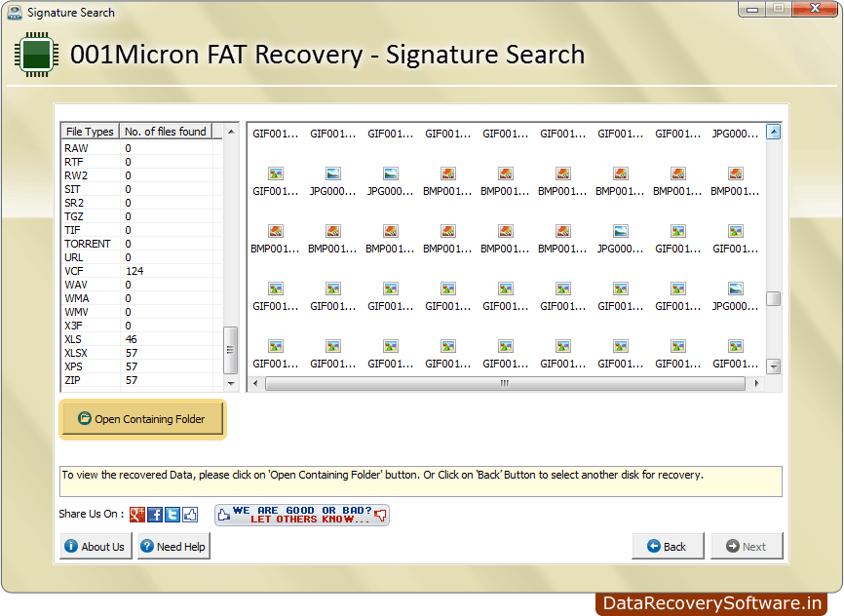
Task: Click the horizontal scrollbar thumb
Action: (505, 383)
